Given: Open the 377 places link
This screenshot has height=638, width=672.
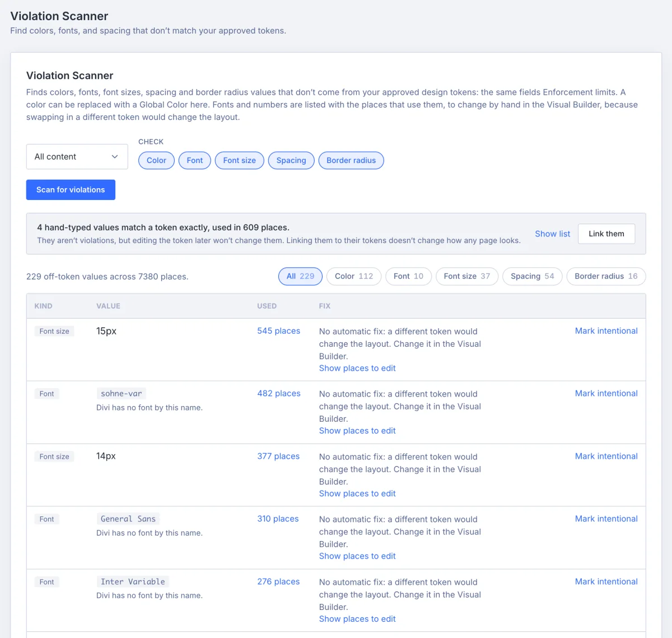Looking at the screenshot, I should pyautogui.click(x=278, y=457).
